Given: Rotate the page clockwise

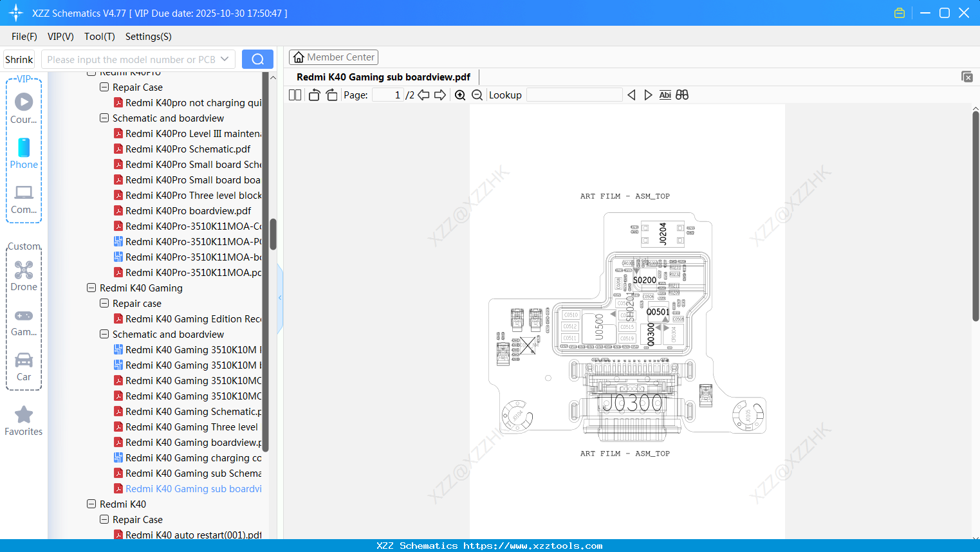Looking at the screenshot, I should point(332,95).
